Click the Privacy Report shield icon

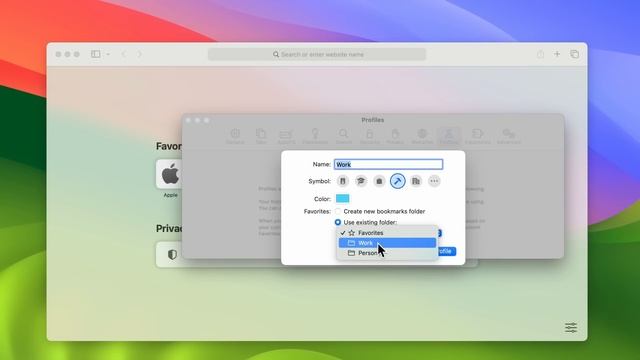pos(172,255)
